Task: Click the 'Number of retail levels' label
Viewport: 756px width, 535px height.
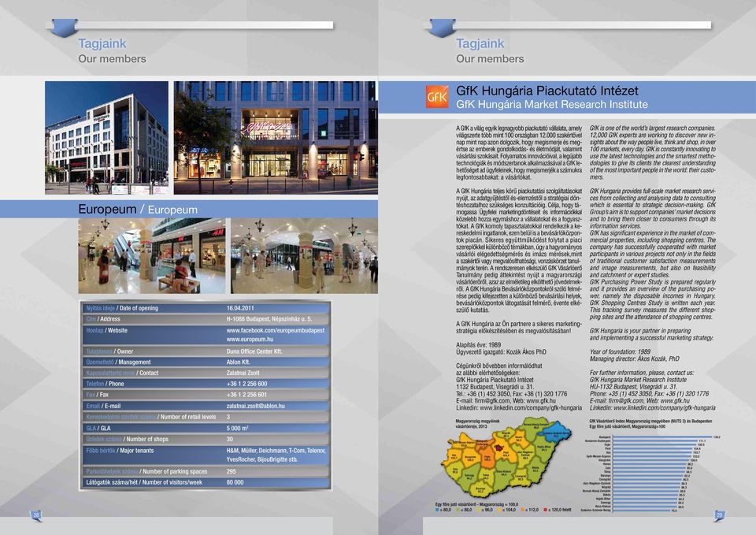Action: [x=151, y=417]
